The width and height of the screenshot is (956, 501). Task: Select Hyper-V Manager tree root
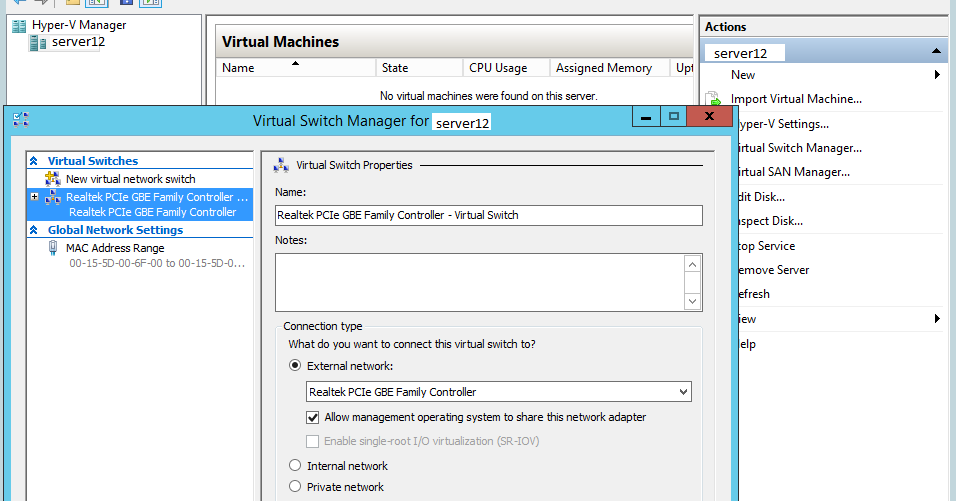point(79,26)
